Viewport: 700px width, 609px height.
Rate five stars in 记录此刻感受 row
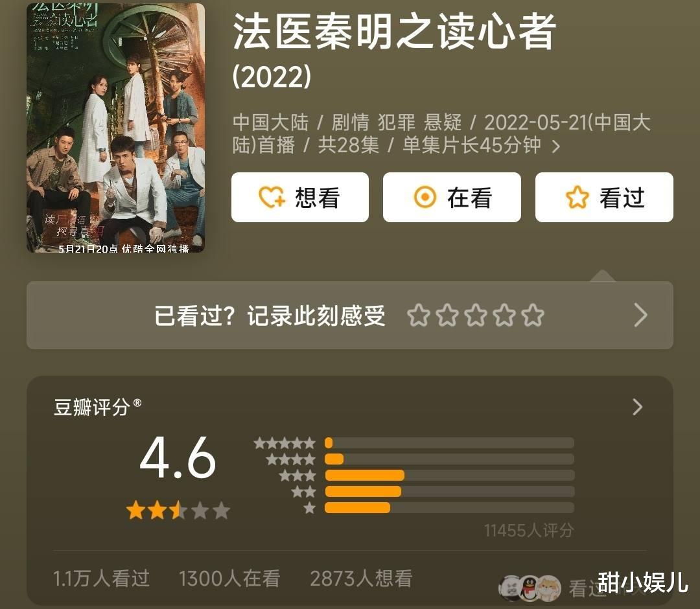coord(533,316)
